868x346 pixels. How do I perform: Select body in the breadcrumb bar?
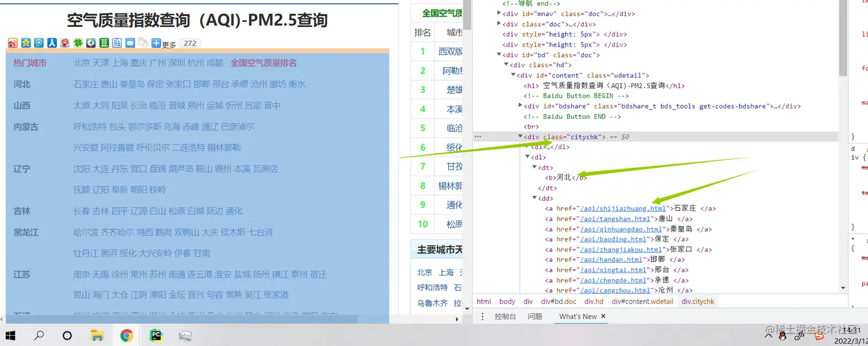[507, 301]
